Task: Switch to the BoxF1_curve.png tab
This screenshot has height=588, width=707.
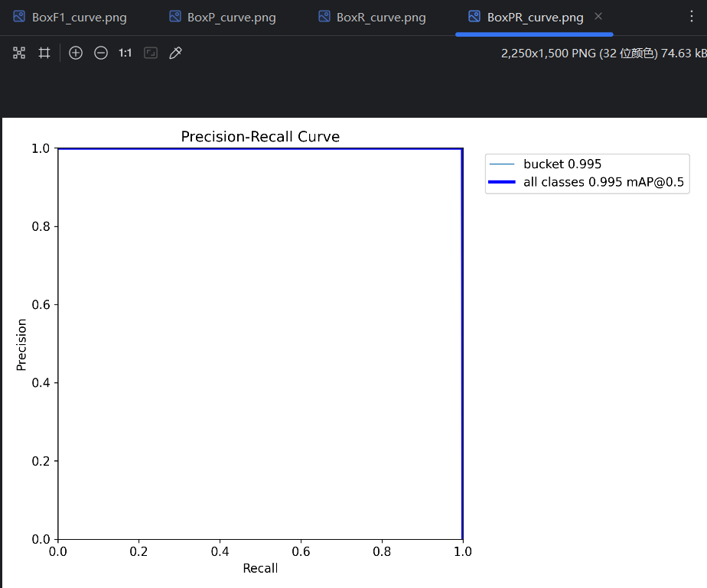Action: pos(70,18)
